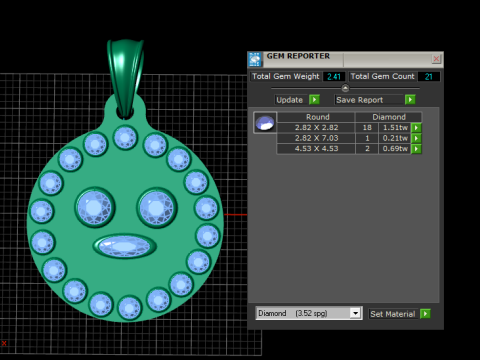Click the Update label

[289, 100]
